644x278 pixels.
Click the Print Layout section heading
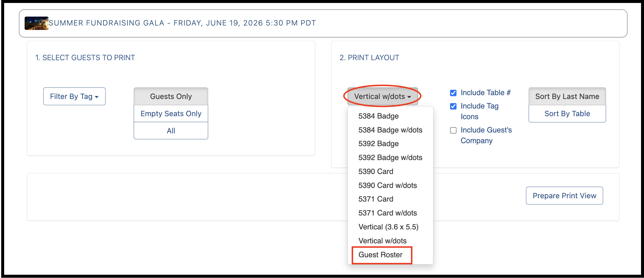pyautogui.click(x=369, y=57)
